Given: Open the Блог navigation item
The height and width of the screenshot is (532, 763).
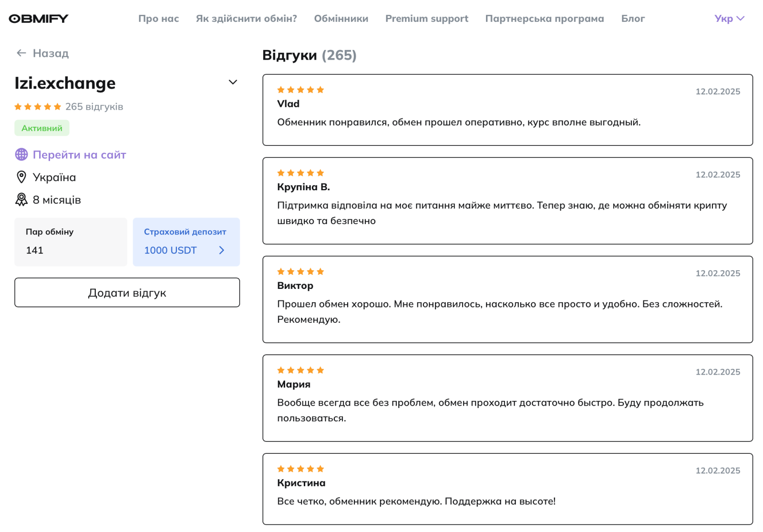Looking at the screenshot, I should pos(633,19).
